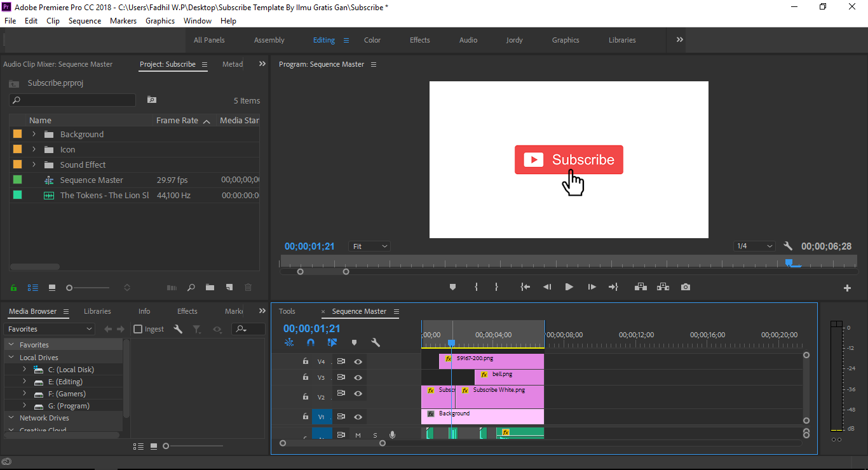The image size is (868, 470).
Task: Go to Out point button
Action: (x=613, y=287)
